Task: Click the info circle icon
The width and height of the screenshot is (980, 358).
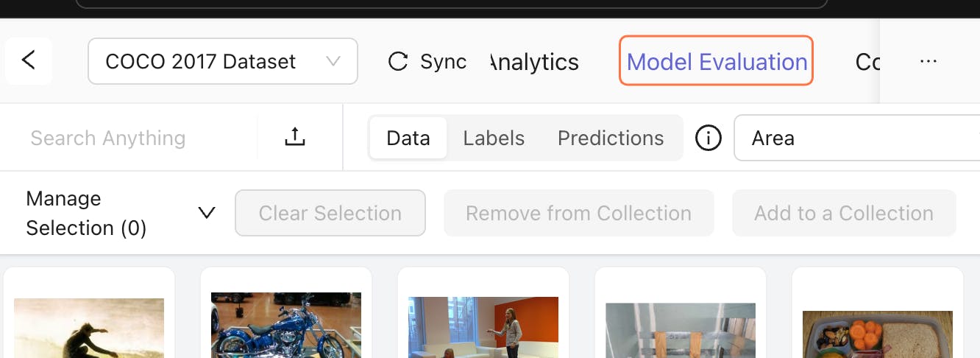Action: pyautogui.click(x=708, y=138)
